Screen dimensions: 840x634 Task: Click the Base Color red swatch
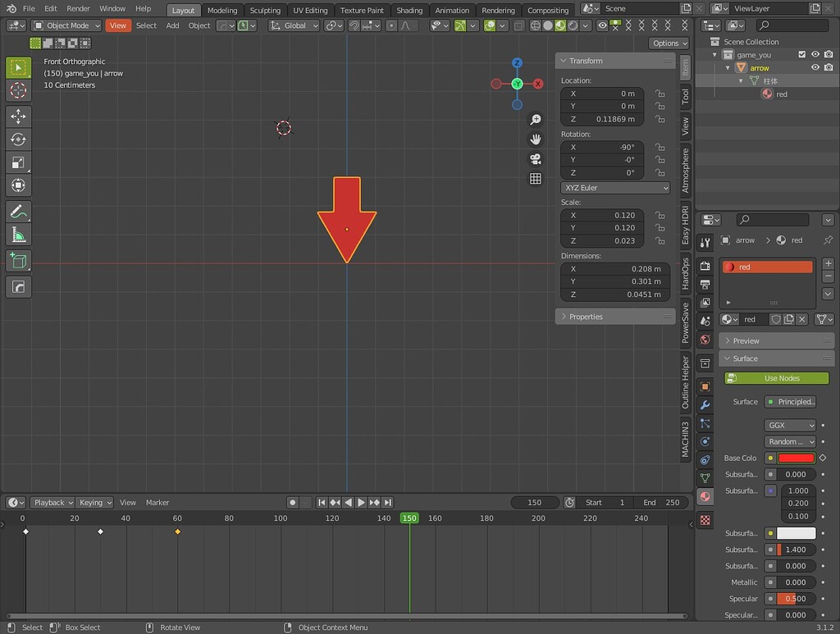tap(796, 458)
